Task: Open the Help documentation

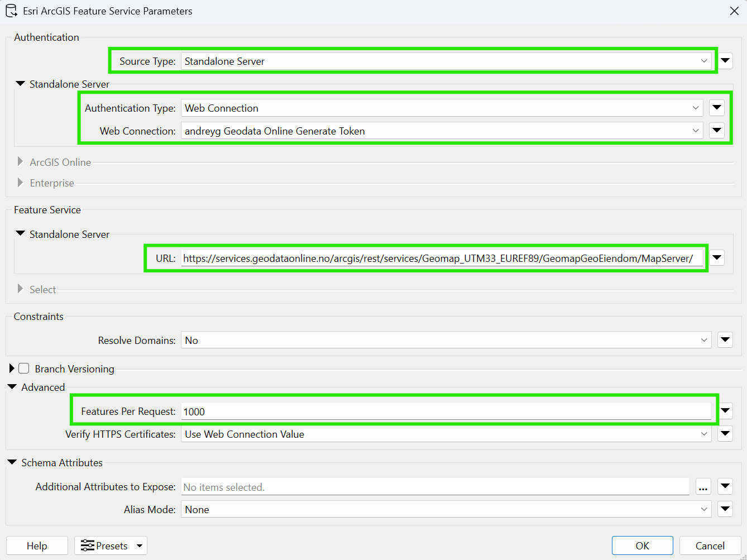Action: point(37,545)
